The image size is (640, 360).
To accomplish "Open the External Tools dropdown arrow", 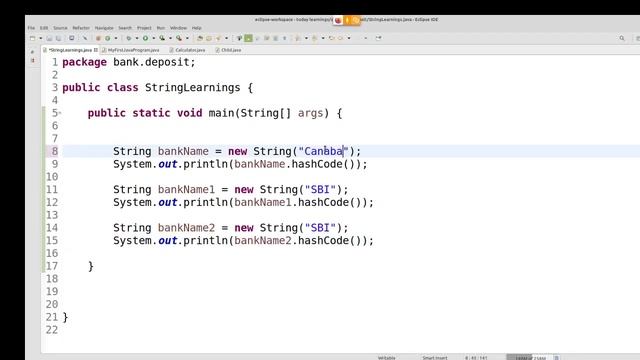I will coord(187,38).
